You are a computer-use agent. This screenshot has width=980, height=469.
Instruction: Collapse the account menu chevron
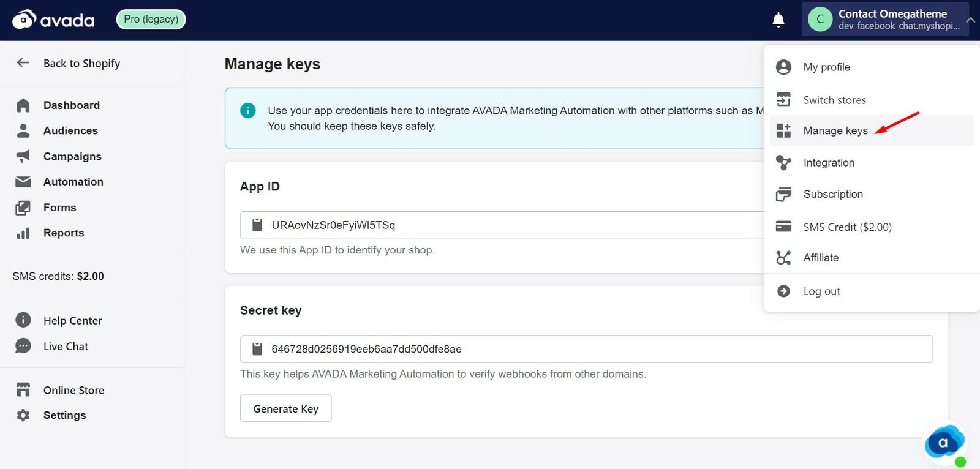click(x=970, y=20)
